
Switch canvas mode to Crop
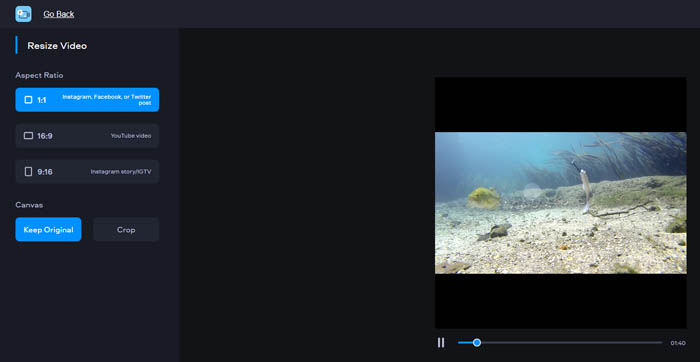(126, 230)
